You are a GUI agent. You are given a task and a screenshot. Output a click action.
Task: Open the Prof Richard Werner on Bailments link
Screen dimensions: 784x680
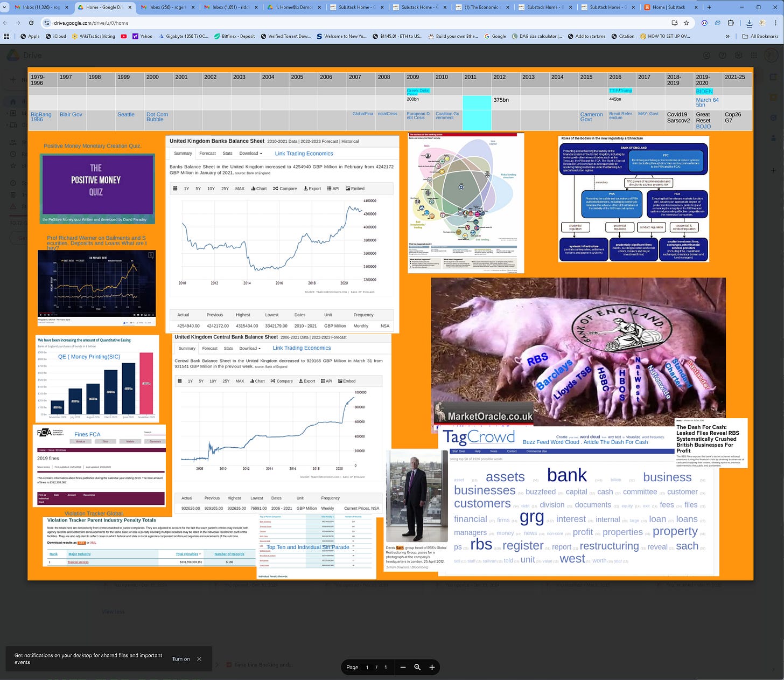coord(96,243)
